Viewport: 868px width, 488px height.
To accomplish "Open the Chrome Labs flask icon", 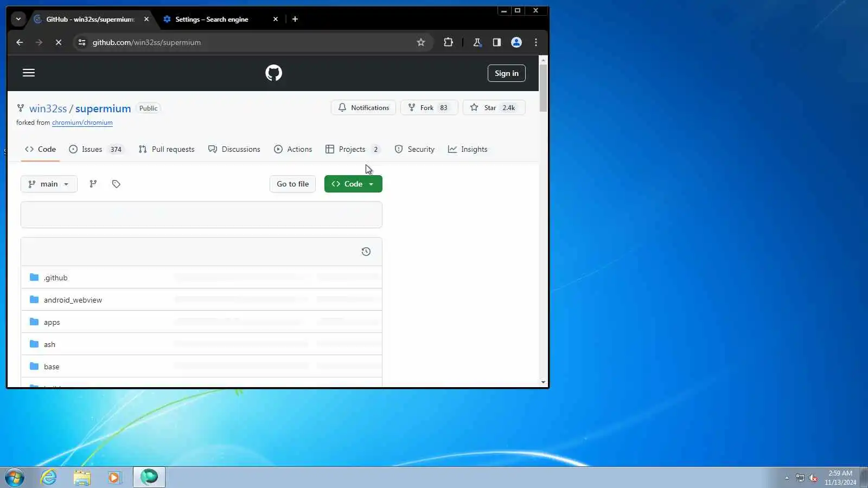I will [477, 42].
